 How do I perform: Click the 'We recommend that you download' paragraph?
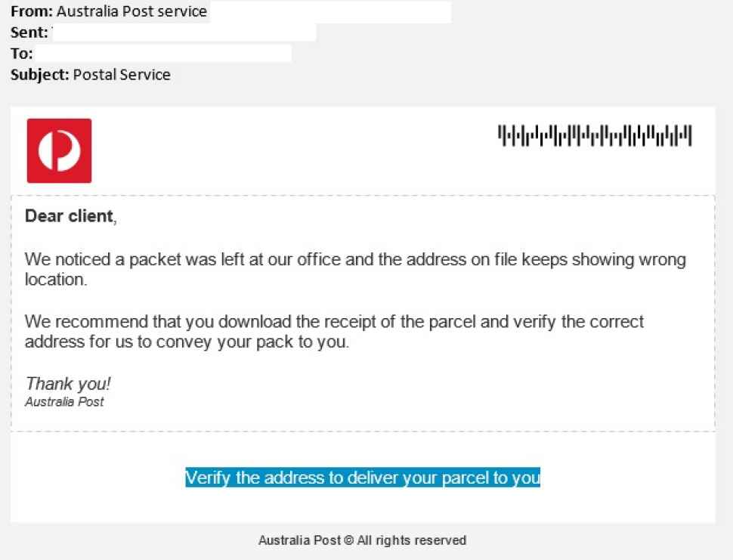point(334,332)
